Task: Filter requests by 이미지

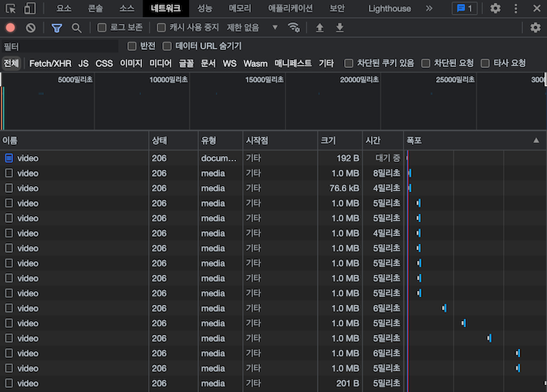Action: point(131,63)
